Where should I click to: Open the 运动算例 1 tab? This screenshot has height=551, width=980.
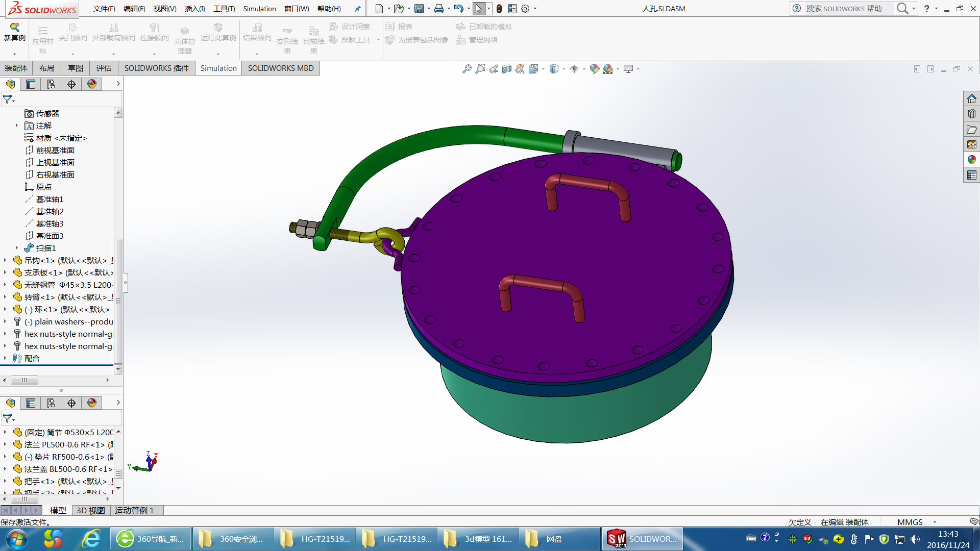coord(134,510)
